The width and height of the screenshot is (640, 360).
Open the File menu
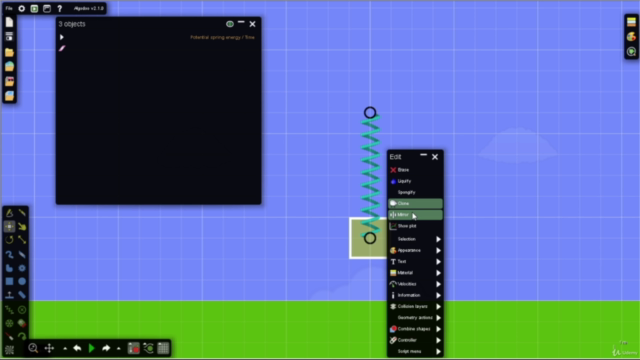point(9,8)
